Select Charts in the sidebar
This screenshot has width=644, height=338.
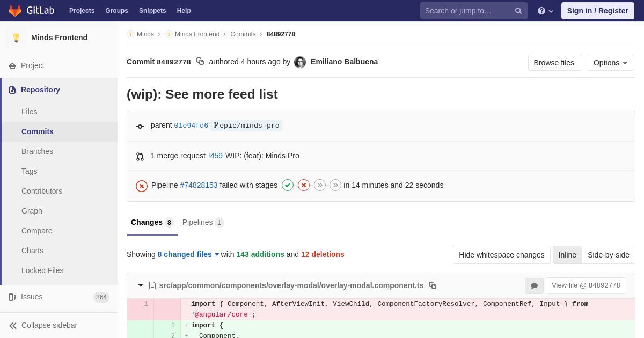tap(59, 251)
